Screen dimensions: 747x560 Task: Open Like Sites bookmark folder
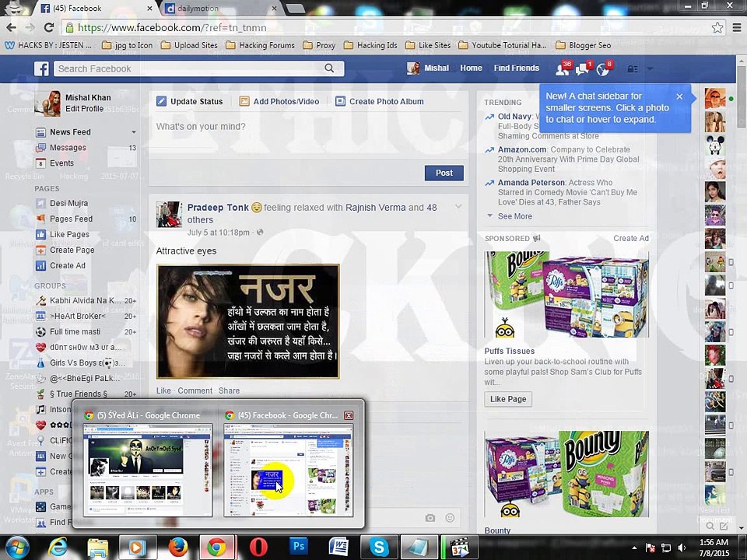(x=428, y=45)
